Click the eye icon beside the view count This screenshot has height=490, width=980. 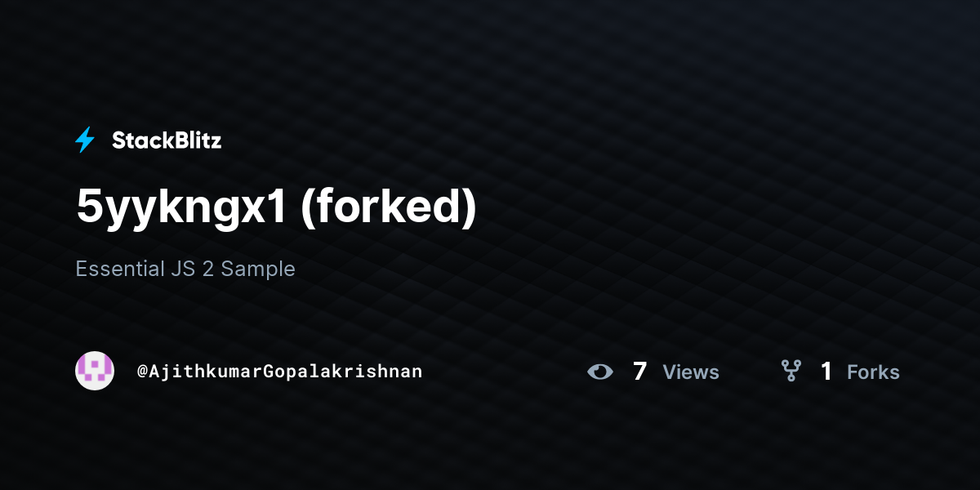click(600, 372)
